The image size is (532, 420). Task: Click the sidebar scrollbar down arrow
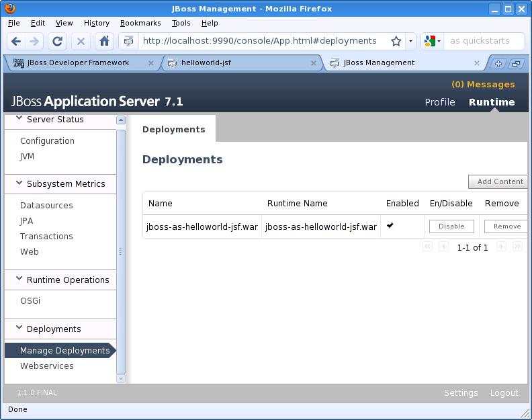[x=121, y=378]
